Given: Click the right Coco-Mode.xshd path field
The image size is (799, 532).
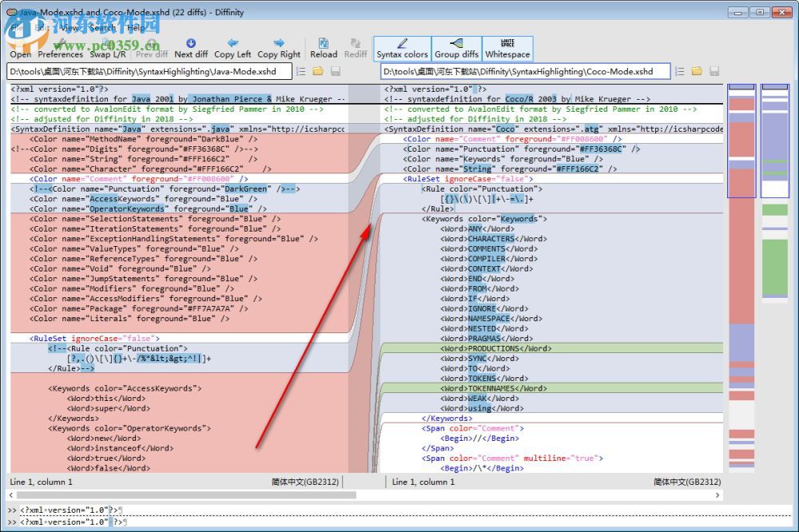Looking at the screenshot, I should [527, 71].
